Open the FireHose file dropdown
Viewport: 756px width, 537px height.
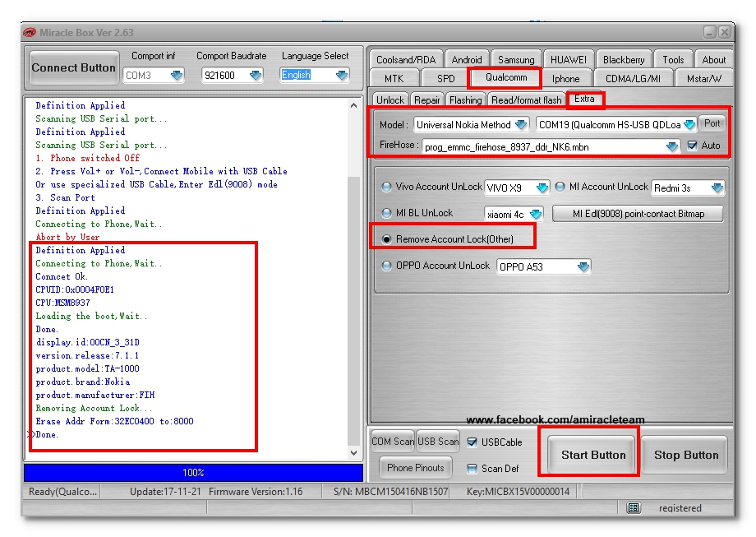click(x=671, y=146)
